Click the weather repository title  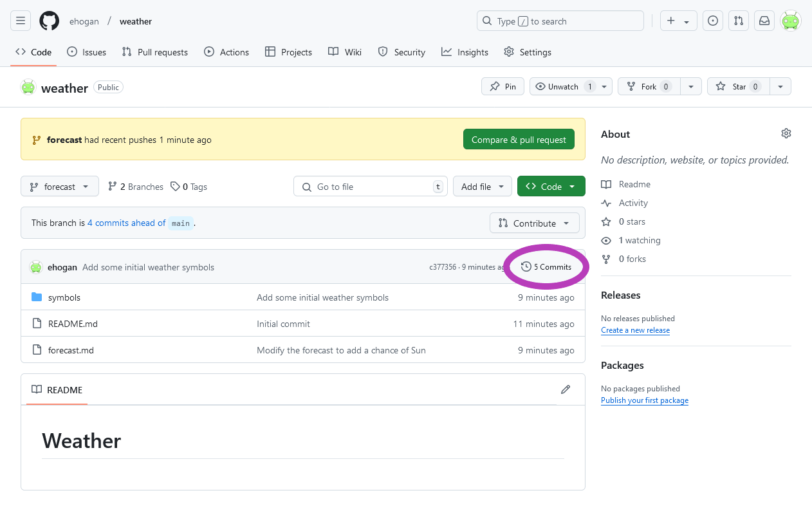[64, 88]
